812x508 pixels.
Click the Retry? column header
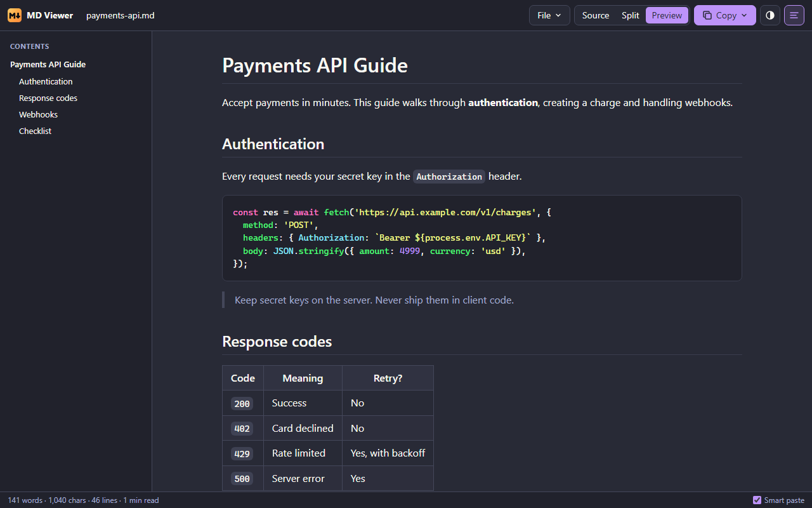point(388,378)
